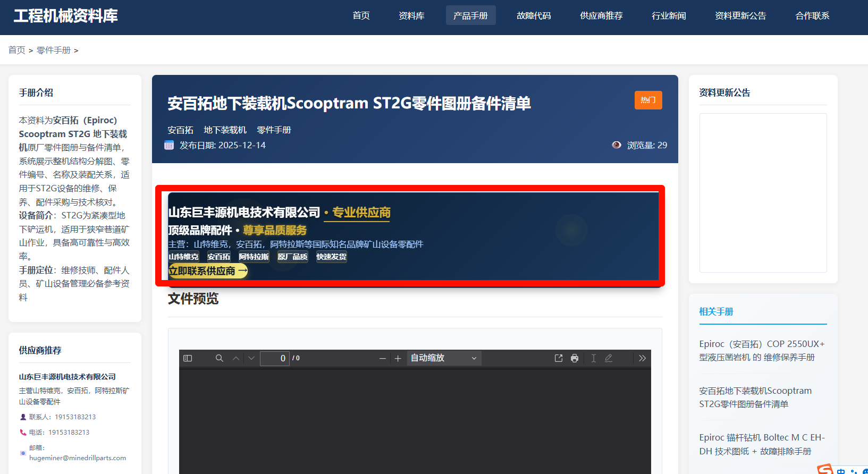868x474 pixels.
Task: Open the 首页 nav item
Action: [361, 15]
